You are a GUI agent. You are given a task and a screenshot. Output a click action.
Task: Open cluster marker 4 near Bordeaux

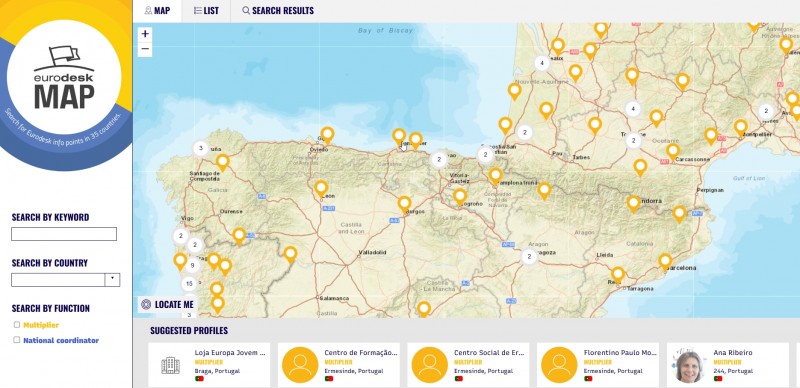542,63
